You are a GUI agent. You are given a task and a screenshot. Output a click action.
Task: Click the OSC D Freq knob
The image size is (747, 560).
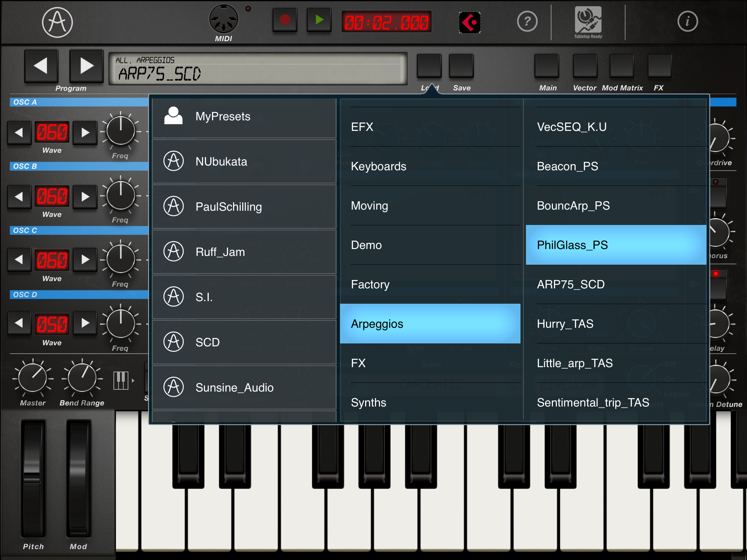(120, 323)
